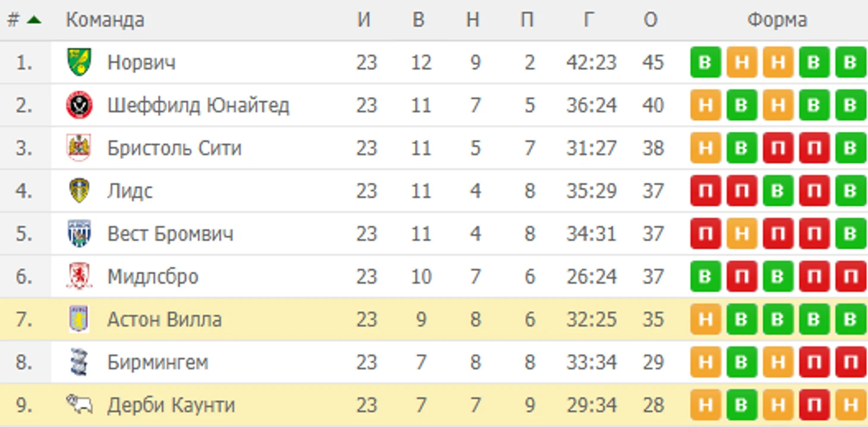Open the Астон Вилла team link
This screenshot has height=427, width=868.
point(164,319)
